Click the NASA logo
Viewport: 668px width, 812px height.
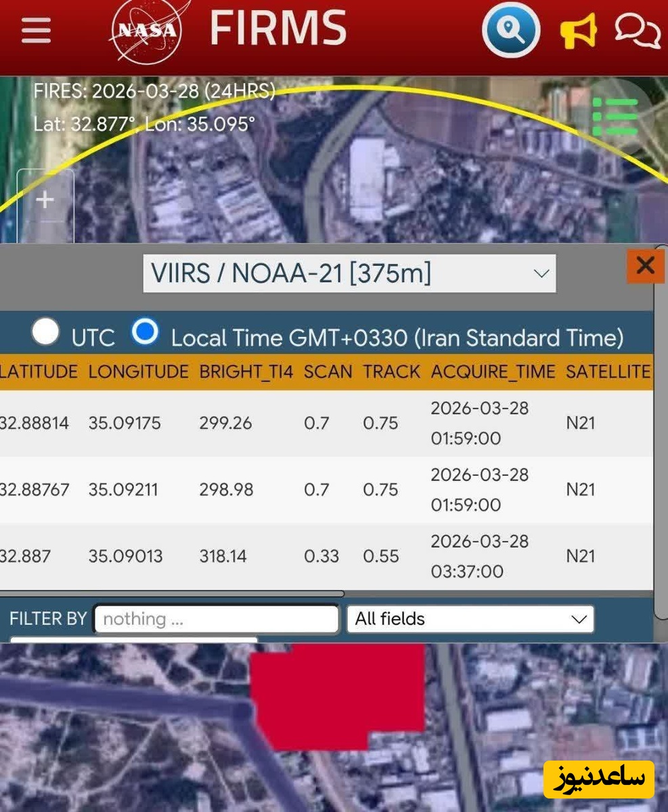click(147, 30)
